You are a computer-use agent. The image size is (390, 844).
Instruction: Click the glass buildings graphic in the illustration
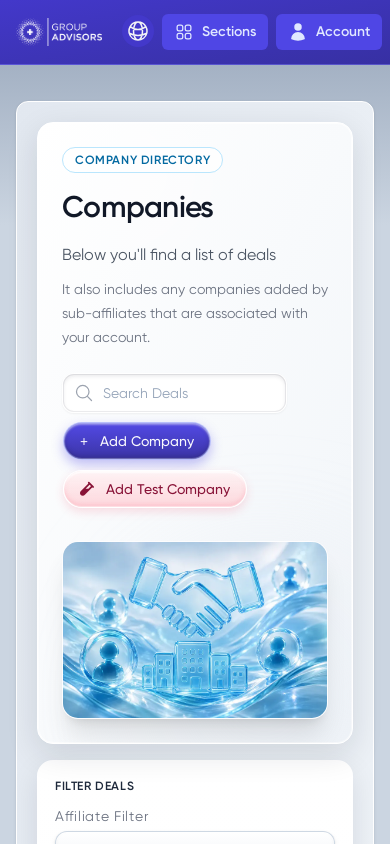coord(195,665)
